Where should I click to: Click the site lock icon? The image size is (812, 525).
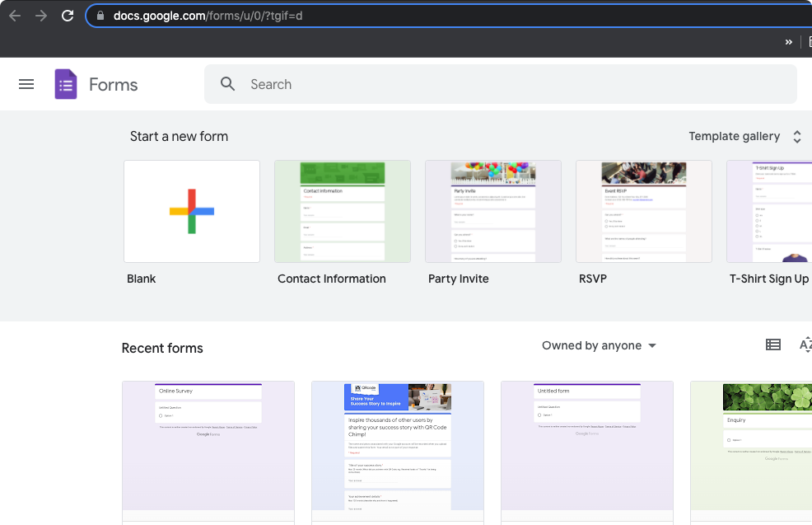100,16
